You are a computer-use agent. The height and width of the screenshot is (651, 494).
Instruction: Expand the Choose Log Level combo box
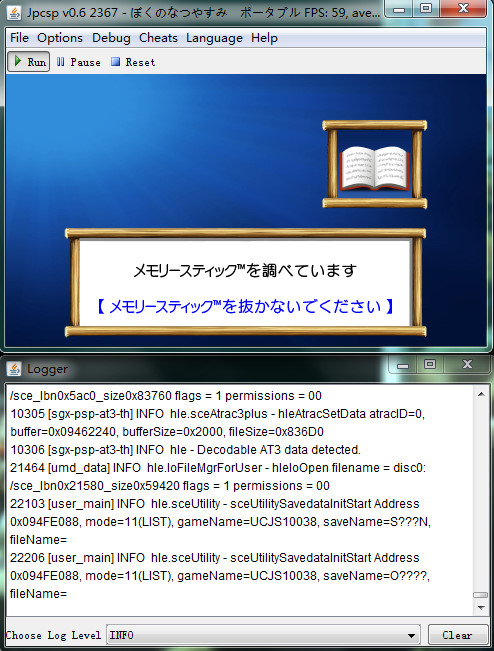point(263,635)
